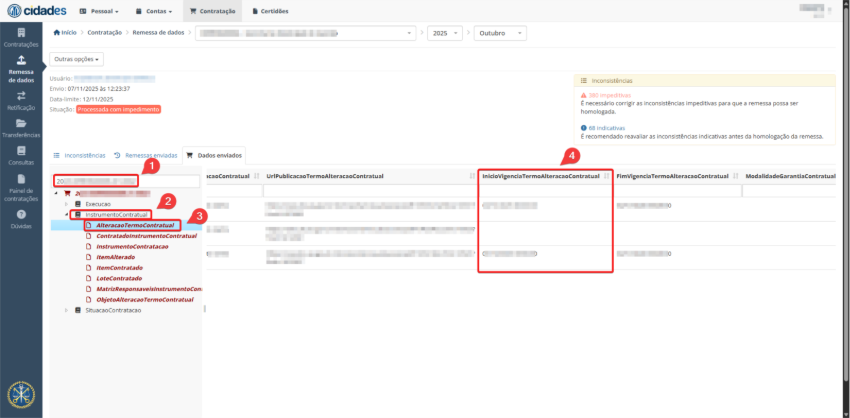This screenshot has height=418, width=850.
Task: Open the Pessoal top menu
Action: tap(103, 11)
